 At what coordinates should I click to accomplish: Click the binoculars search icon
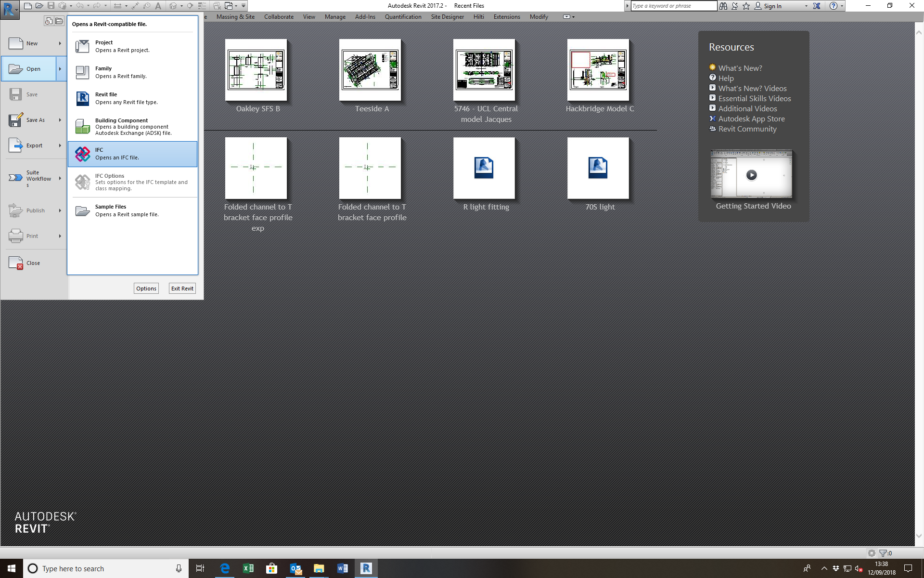[x=723, y=6]
